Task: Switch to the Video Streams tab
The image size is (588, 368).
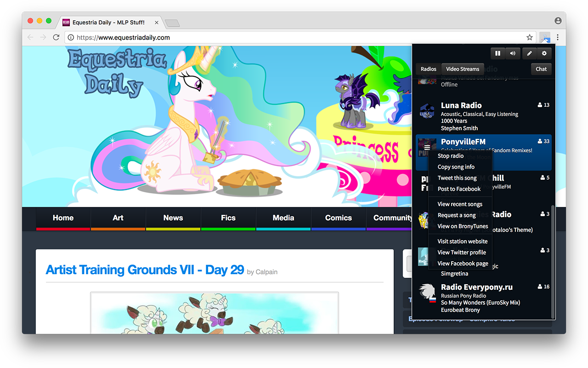Action: coord(462,69)
